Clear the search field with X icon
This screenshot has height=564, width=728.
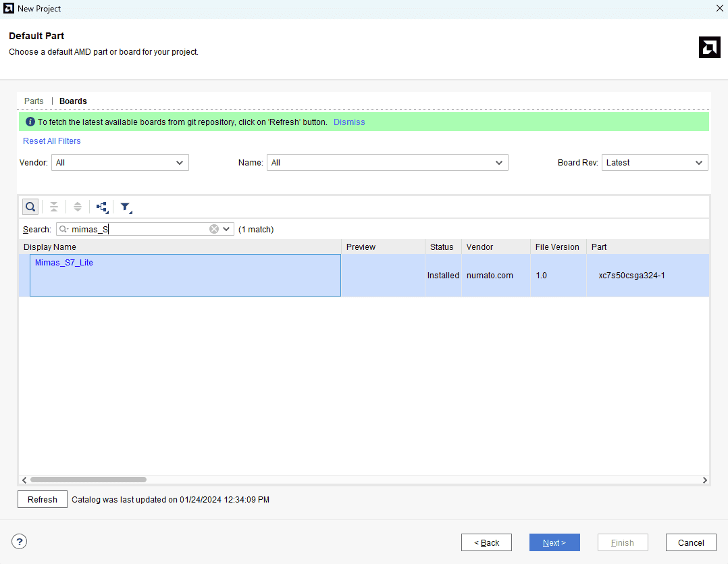214,229
